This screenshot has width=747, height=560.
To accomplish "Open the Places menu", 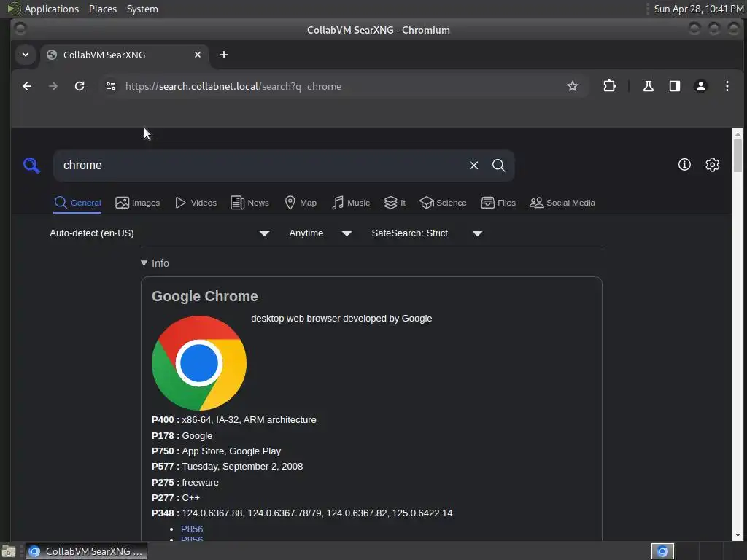I will pos(103,9).
